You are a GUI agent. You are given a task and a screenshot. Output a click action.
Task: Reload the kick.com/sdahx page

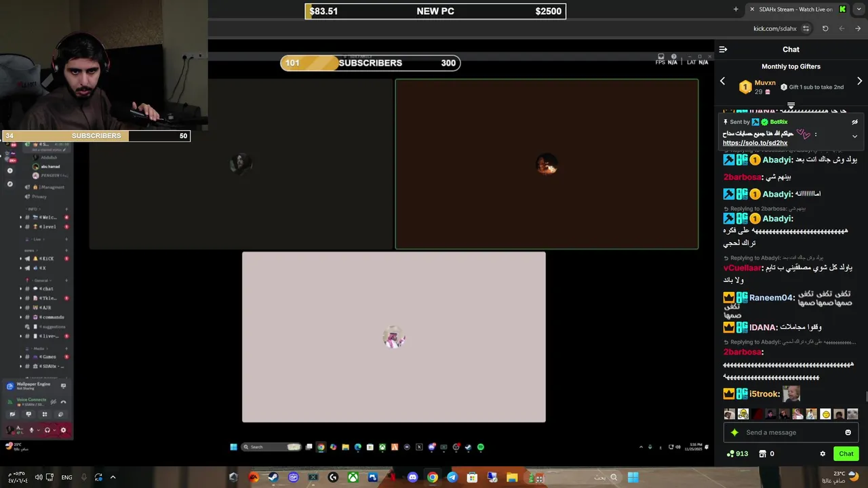tap(825, 28)
